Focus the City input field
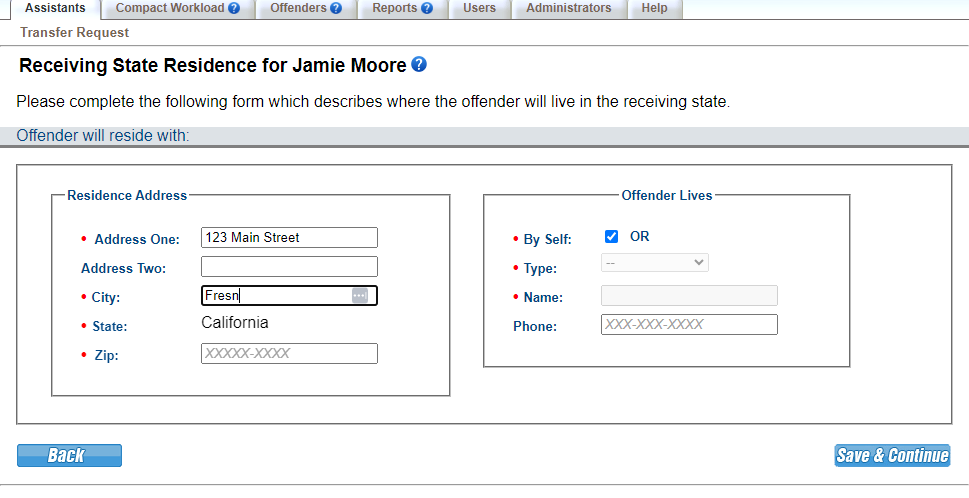This screenshot has width=969, height=498. coord(289,296)
